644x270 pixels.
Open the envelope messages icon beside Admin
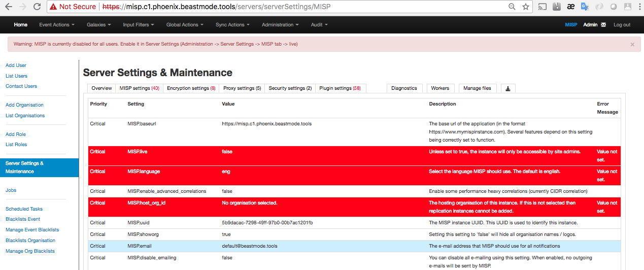tap(603, 25)
